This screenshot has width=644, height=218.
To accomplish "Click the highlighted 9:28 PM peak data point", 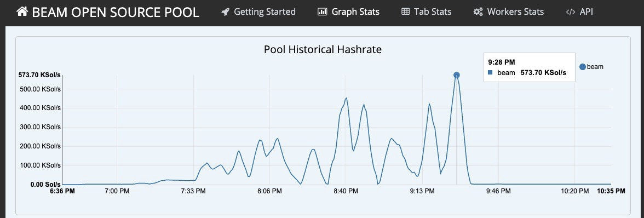I will tap(456, 75).
